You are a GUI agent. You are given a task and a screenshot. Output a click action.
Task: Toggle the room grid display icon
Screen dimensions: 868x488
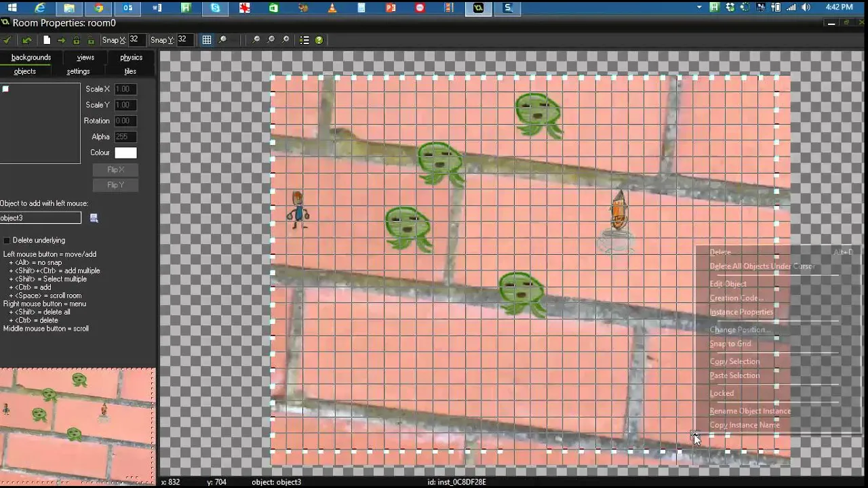click(x=207, y=40)
